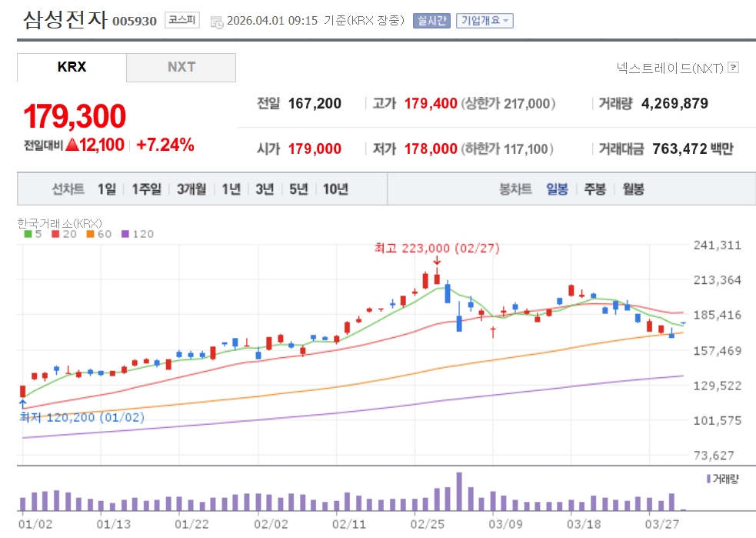Viewport: 756px width, 538px height.
Task: Open the 넥스트레이드(NXT) link
Action: click(670, 68)
